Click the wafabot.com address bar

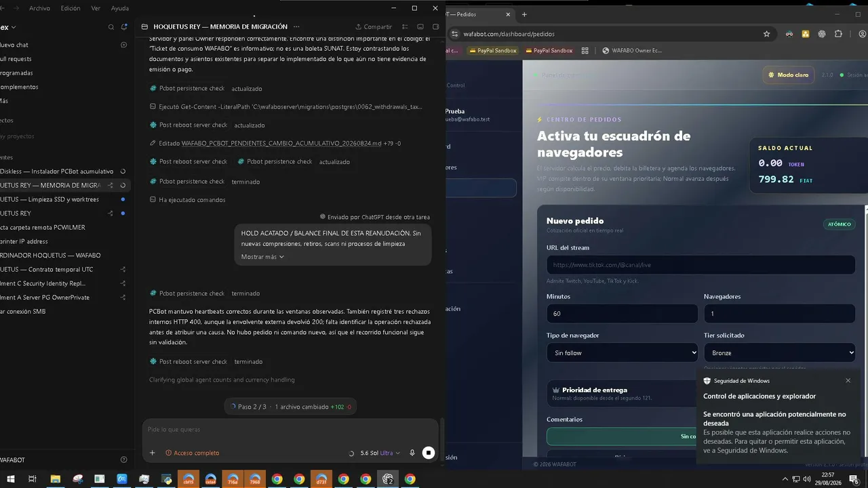coord(604,34)
